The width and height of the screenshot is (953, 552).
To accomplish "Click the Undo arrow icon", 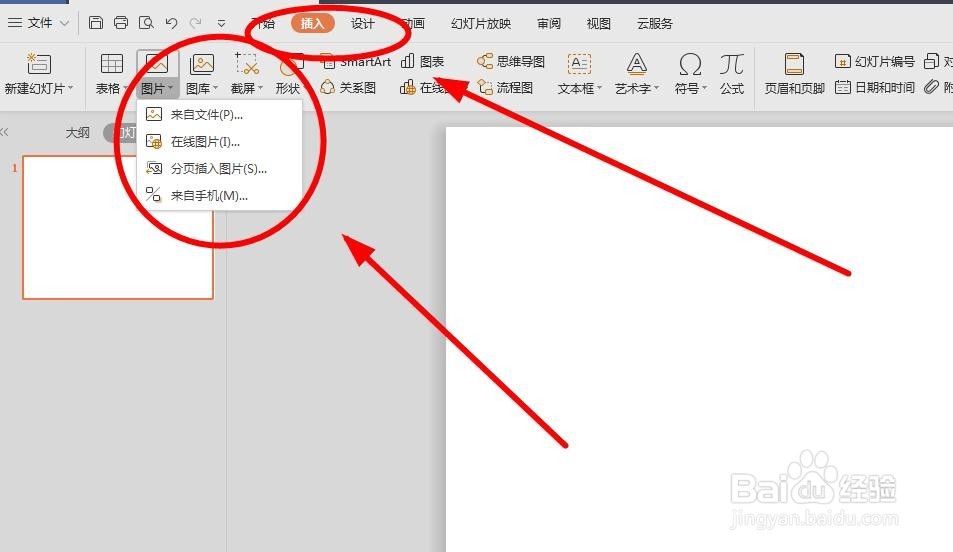I will pyautogui.click(x=171, y=23).
